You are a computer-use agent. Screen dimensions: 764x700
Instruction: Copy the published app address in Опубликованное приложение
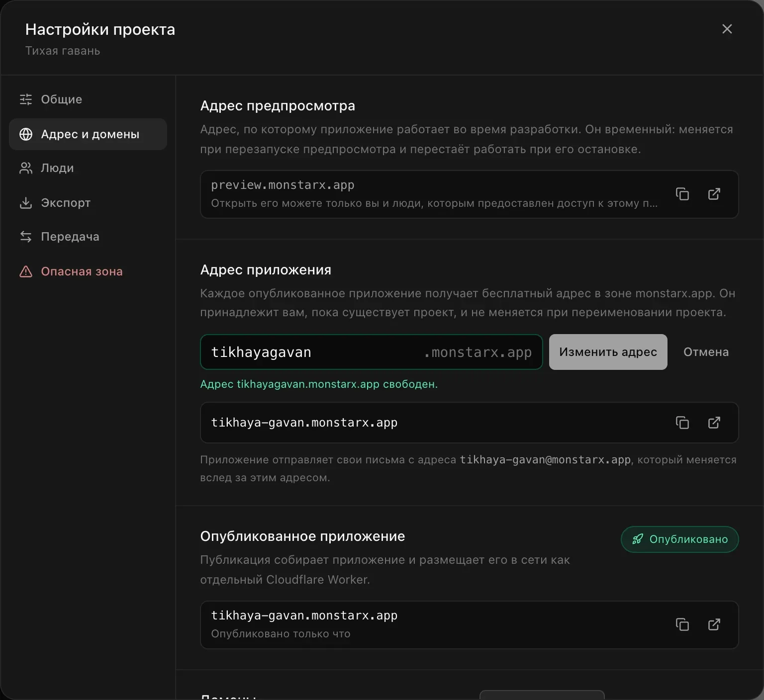pos(682,624)
